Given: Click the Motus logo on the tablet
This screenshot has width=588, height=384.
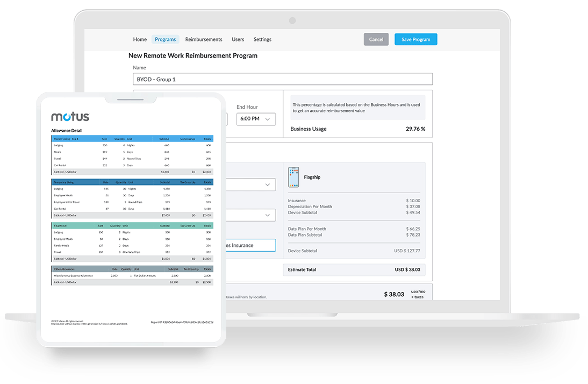Looking at the screenshot, I should (70, 117).
